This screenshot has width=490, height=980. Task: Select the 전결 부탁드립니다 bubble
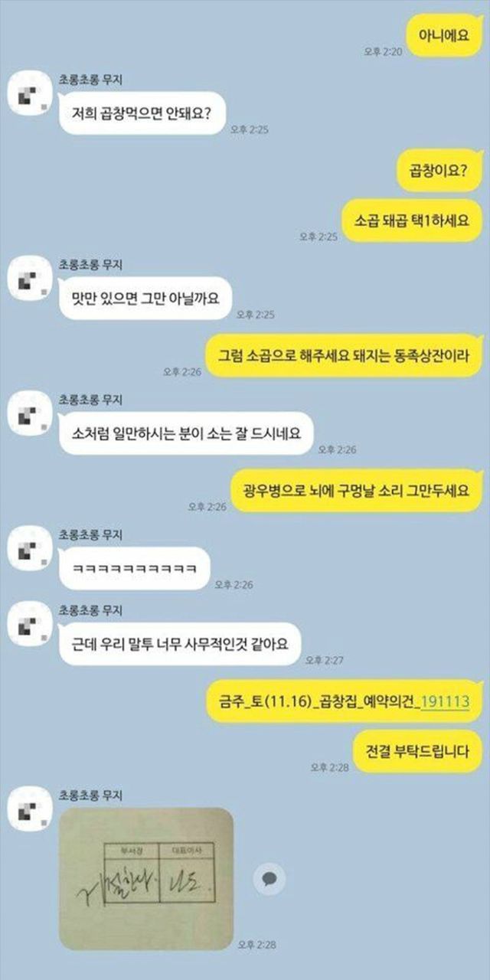[x=418, y=751]
